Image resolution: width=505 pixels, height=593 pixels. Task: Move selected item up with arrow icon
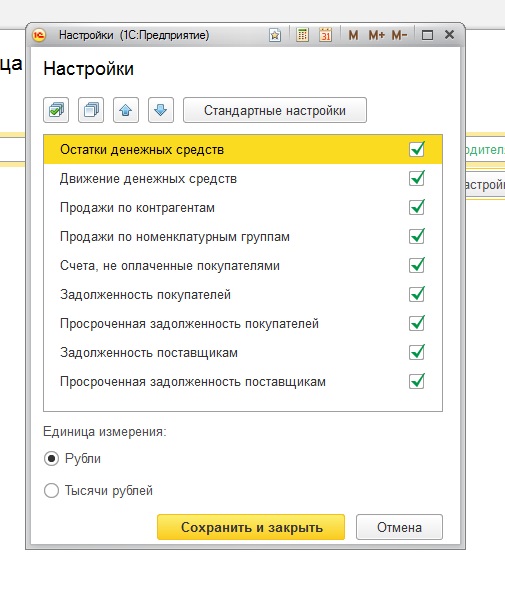[126, 110]
